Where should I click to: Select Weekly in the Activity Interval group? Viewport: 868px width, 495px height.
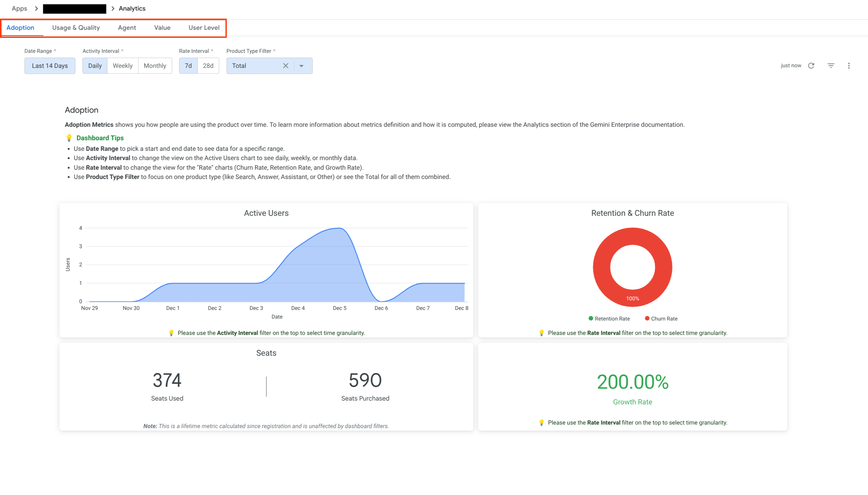pos(122,65)
